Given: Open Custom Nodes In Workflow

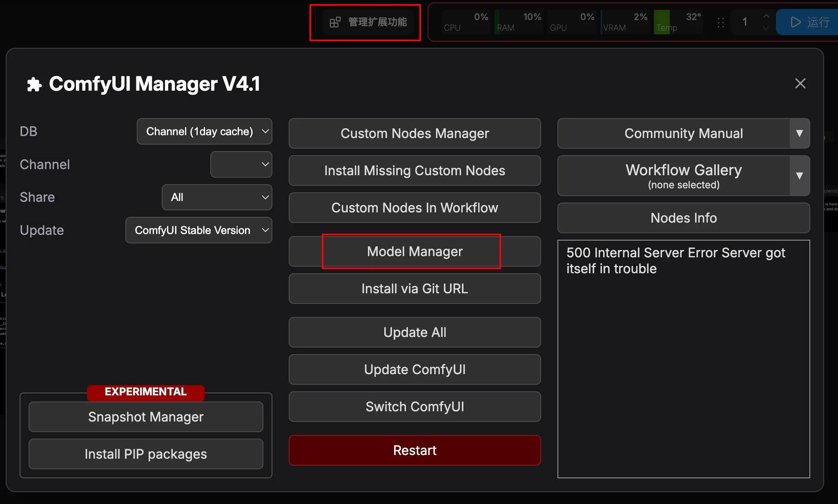Looking at the screenshot, I should [x=415, y=208].
